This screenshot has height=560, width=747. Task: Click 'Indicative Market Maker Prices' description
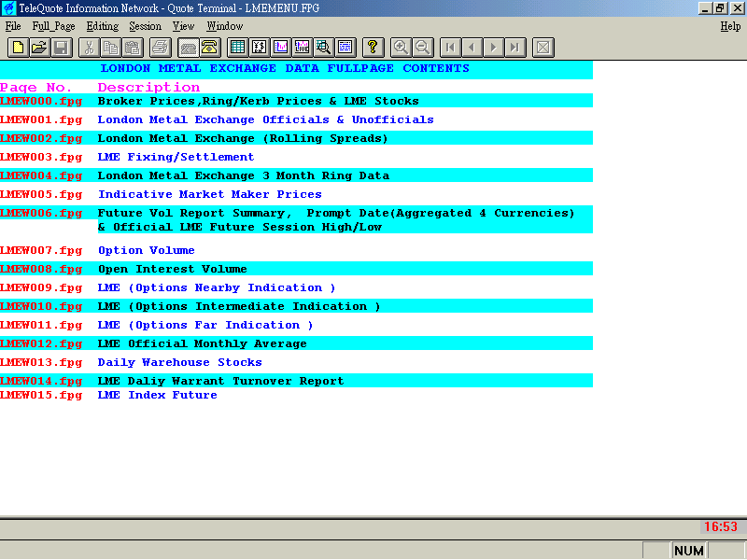tap(209, 194)
